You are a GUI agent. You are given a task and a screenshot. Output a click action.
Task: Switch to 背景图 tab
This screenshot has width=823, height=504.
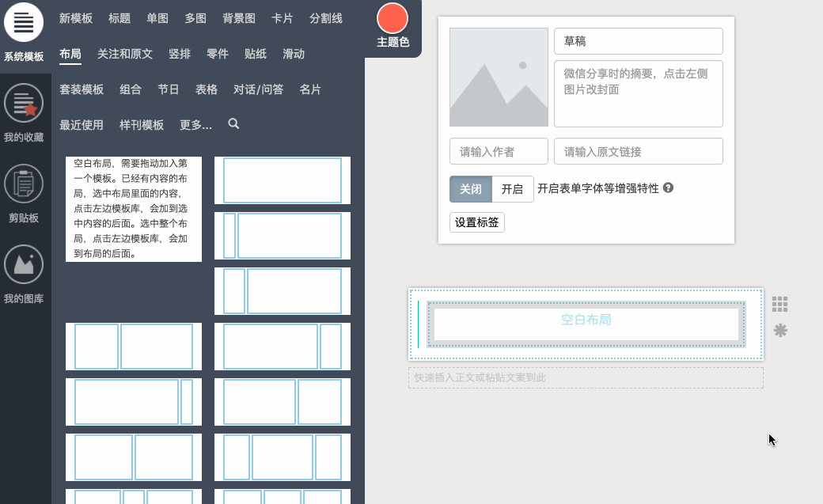[239, 18]
